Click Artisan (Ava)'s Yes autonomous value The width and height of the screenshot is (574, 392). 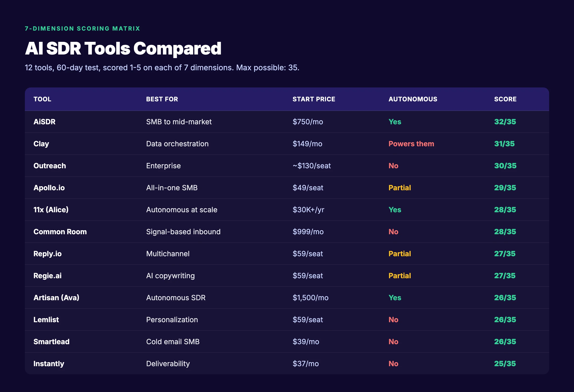395,298
